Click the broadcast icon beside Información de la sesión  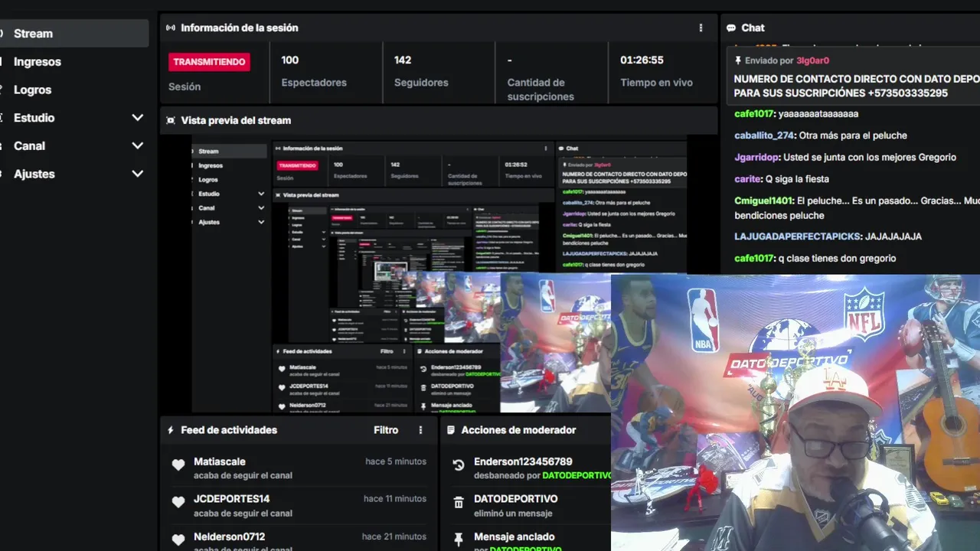(x=171, y=28)
